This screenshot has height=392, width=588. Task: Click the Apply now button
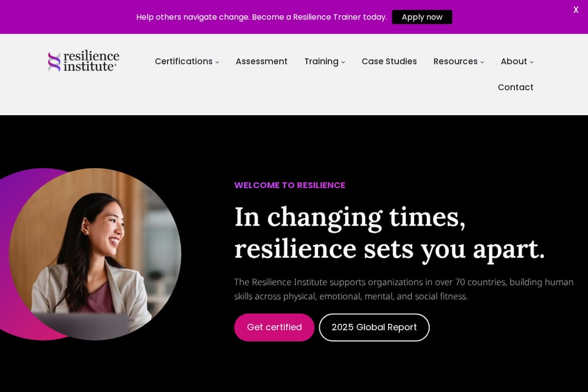422,17
